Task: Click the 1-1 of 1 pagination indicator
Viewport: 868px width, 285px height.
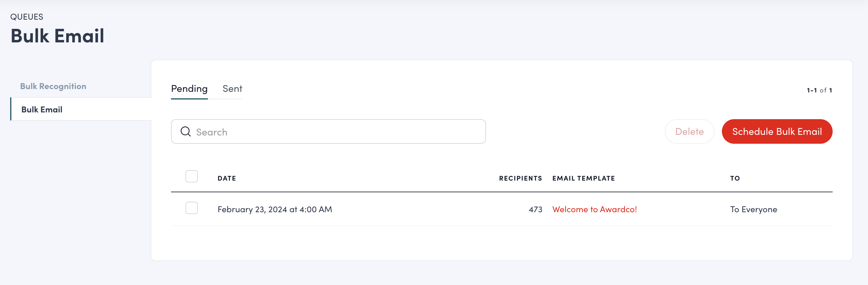Action: 819,90
